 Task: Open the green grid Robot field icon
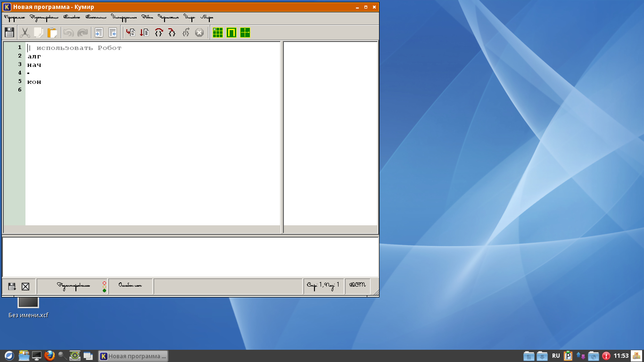(217, 33)
